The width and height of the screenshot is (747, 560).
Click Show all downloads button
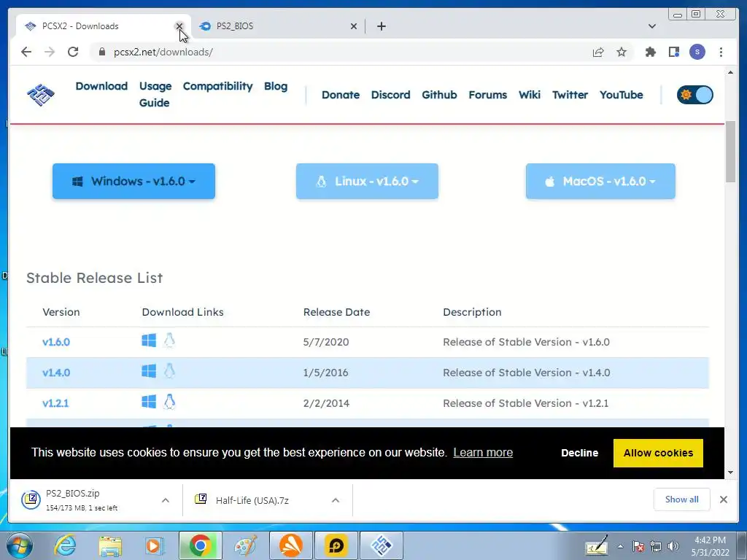[x=682, y=499]
